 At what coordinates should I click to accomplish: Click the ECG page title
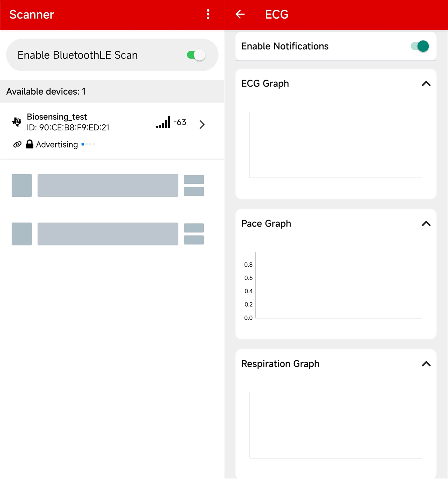point(276,15)
